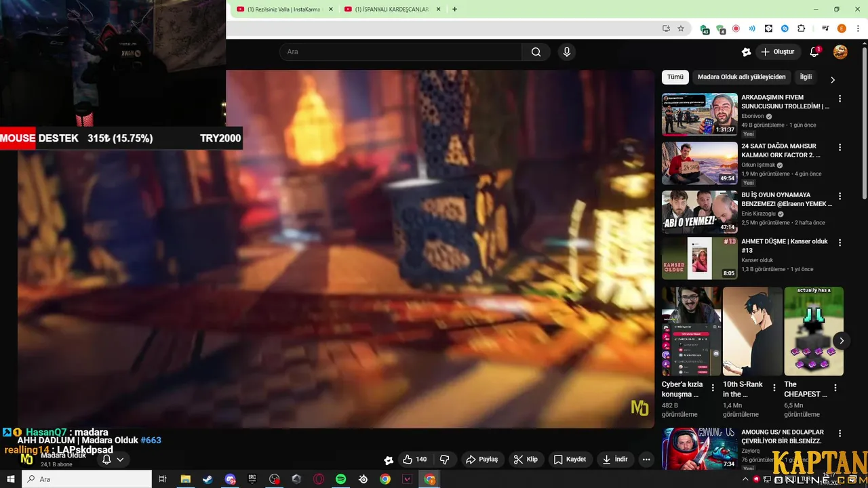The height and width of the screenshot is (488, 868).
Task: Open File Explorer from the taskbar
Action: pyautogui.click(x=185, y=479)
